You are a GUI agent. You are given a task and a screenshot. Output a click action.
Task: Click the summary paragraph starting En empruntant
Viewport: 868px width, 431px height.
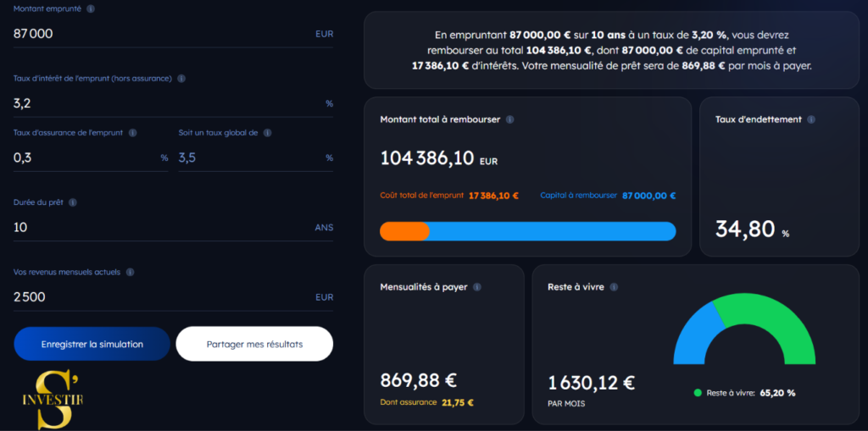click(x=611, y=50)
